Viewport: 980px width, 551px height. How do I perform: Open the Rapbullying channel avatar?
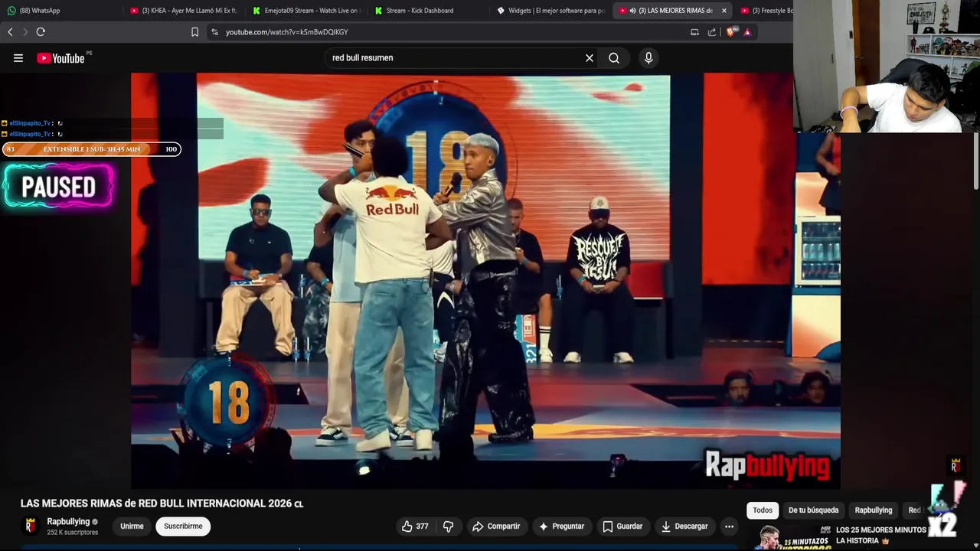31,526
